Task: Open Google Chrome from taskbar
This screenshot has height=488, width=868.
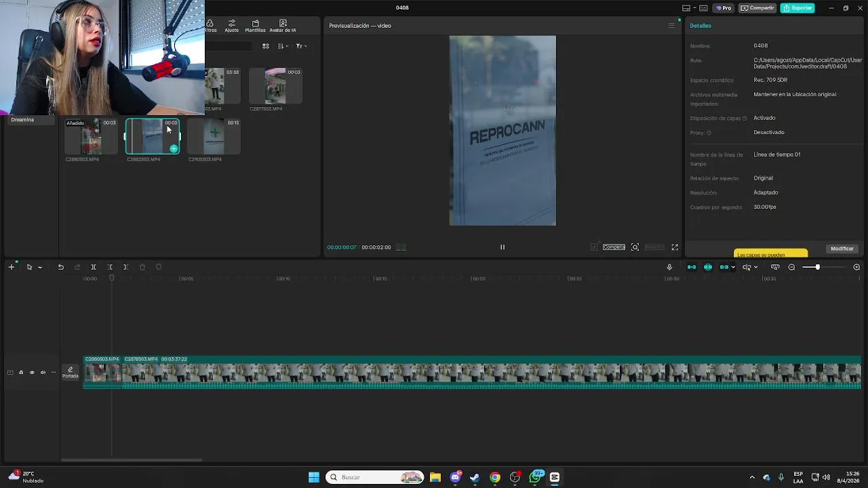Action: point(495,477)
